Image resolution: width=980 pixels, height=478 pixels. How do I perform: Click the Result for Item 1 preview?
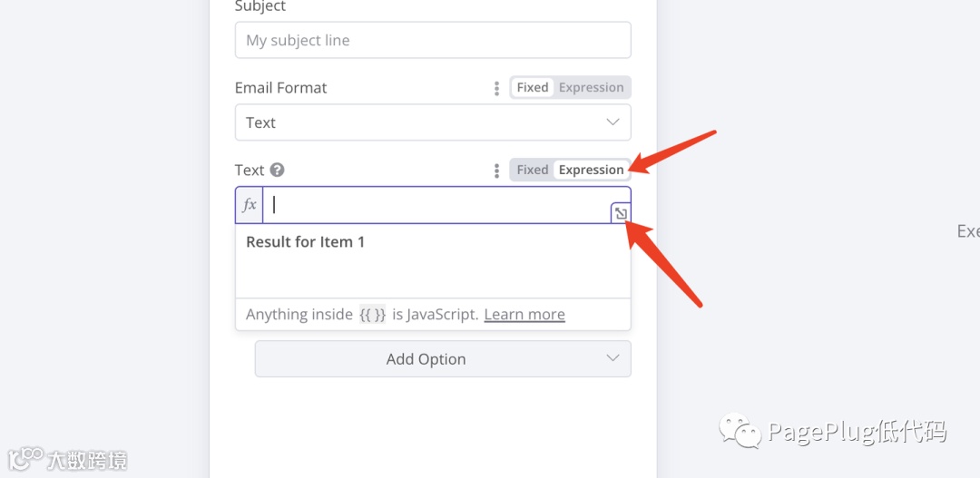(x=306, y=242)
